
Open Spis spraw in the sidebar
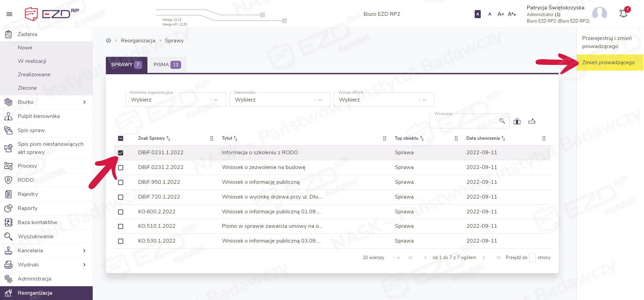point(31,130)
